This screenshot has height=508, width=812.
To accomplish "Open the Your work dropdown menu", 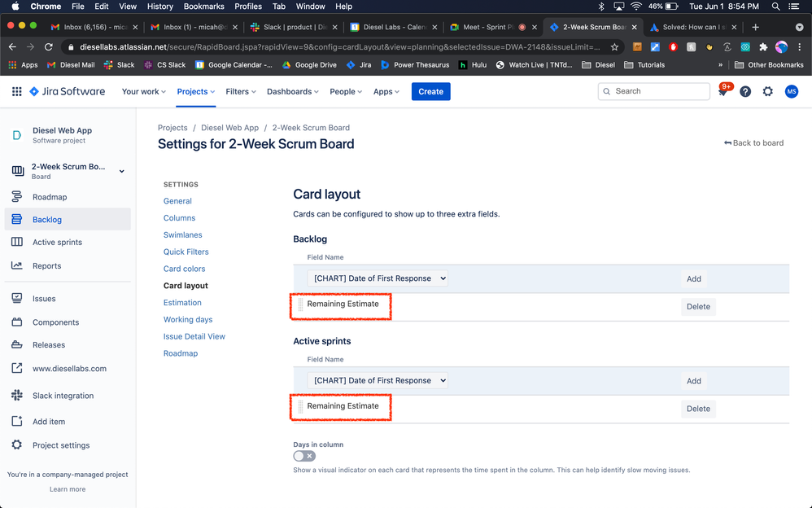I will (143, 92).
